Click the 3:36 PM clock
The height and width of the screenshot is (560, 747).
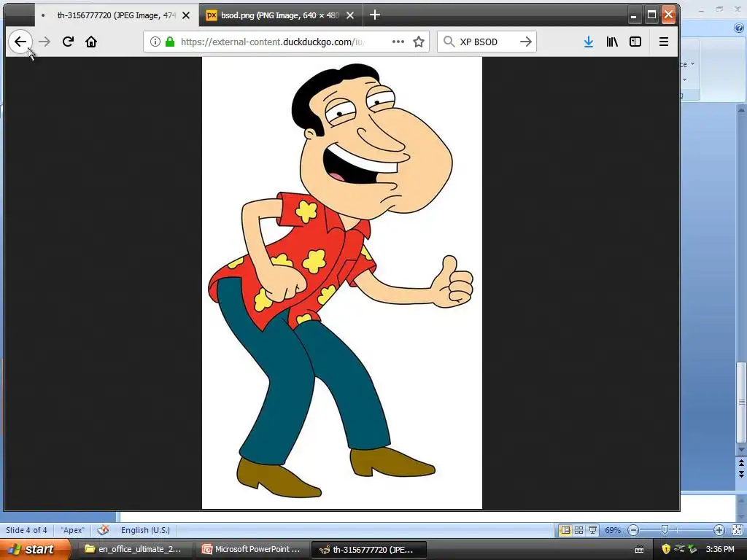720,550
